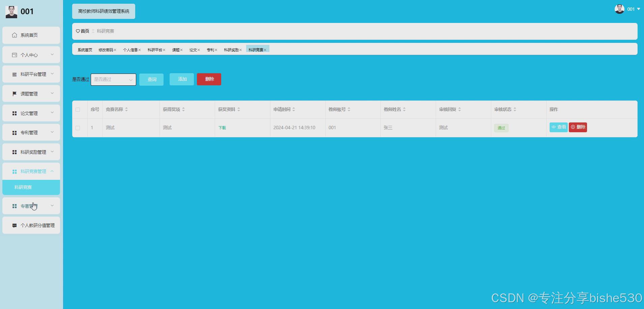Close the 修改密码 tab
This screenshot has height=309, width=644.
[115, 50]
